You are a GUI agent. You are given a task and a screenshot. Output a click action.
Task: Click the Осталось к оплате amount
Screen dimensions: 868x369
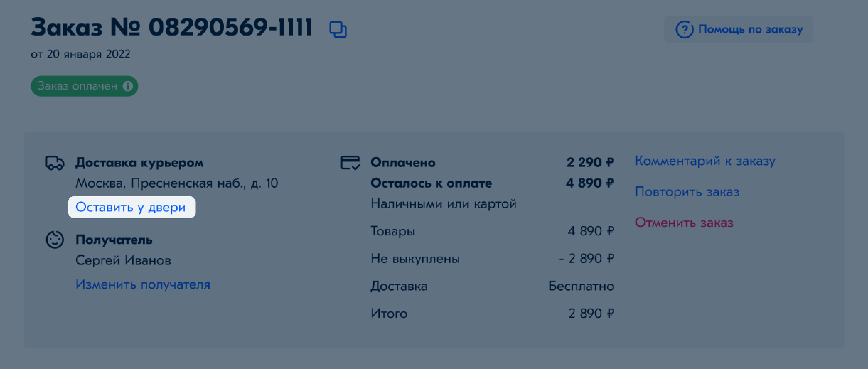[x=590, y=183]
